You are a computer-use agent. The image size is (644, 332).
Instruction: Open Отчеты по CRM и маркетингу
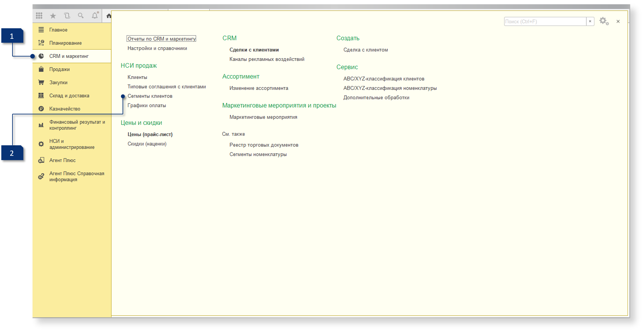(x=161, y=39)
